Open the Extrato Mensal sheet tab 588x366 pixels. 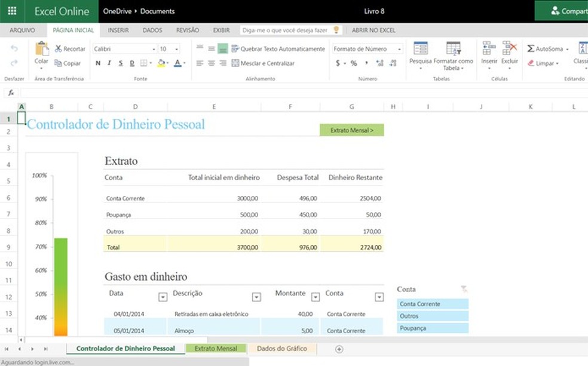[216, 349]
